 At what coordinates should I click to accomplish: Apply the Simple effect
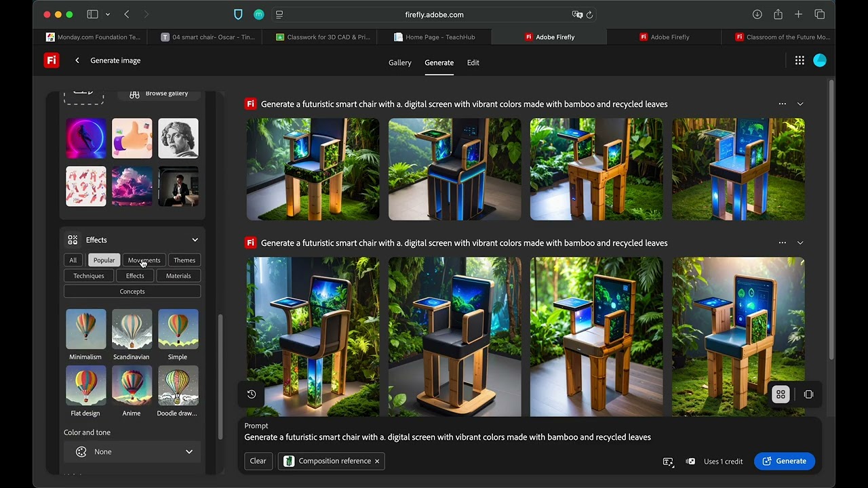click(178, 329)
